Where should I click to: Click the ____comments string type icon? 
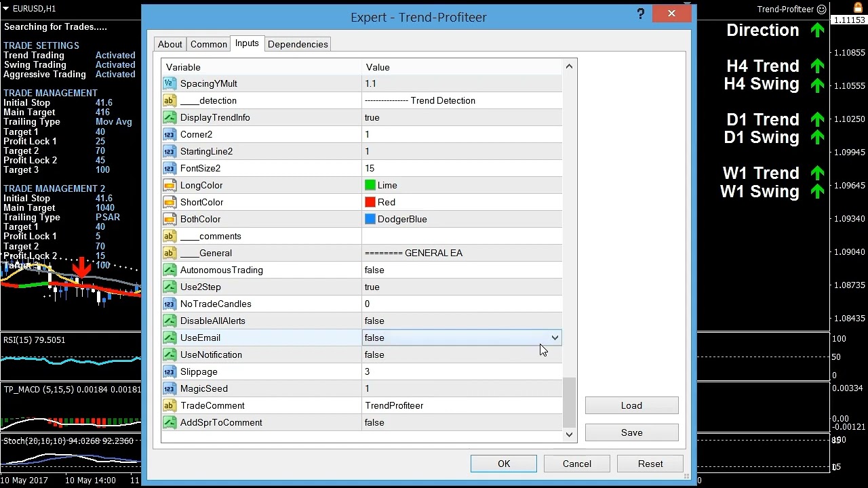pos(170,236)
